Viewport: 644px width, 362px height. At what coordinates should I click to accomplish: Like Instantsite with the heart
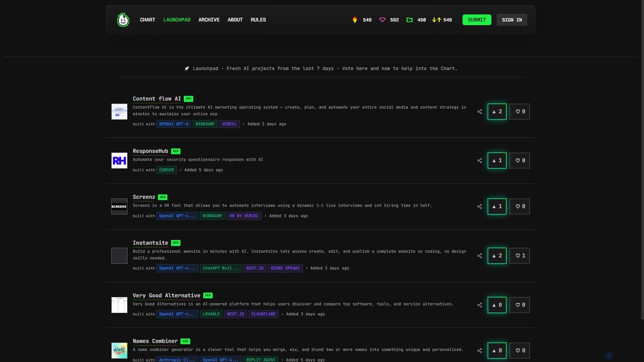click(520, 255)
